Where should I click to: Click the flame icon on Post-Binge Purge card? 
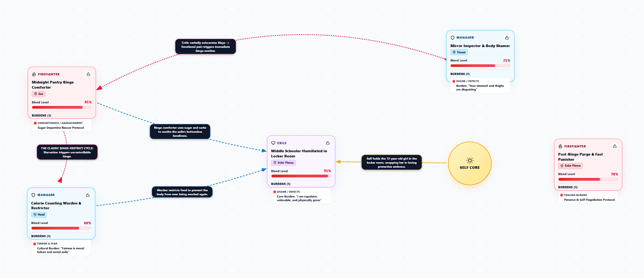pos(561,146)
